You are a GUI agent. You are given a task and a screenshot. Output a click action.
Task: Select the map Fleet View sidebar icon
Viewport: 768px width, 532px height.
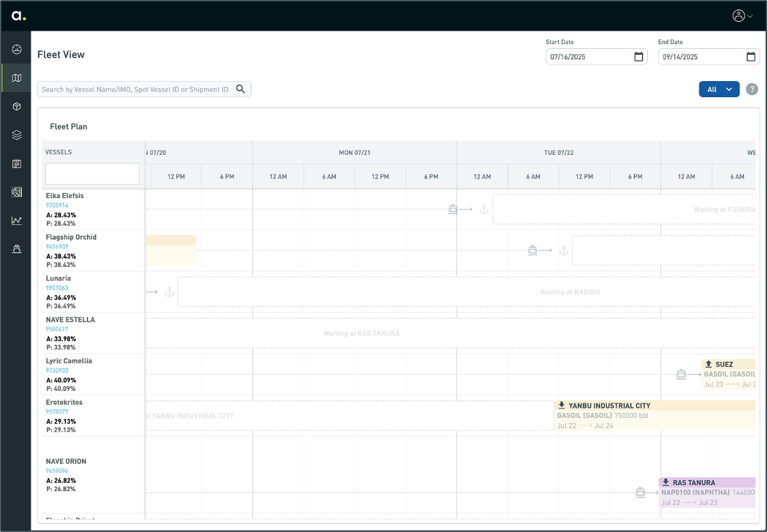click(17, 77)
